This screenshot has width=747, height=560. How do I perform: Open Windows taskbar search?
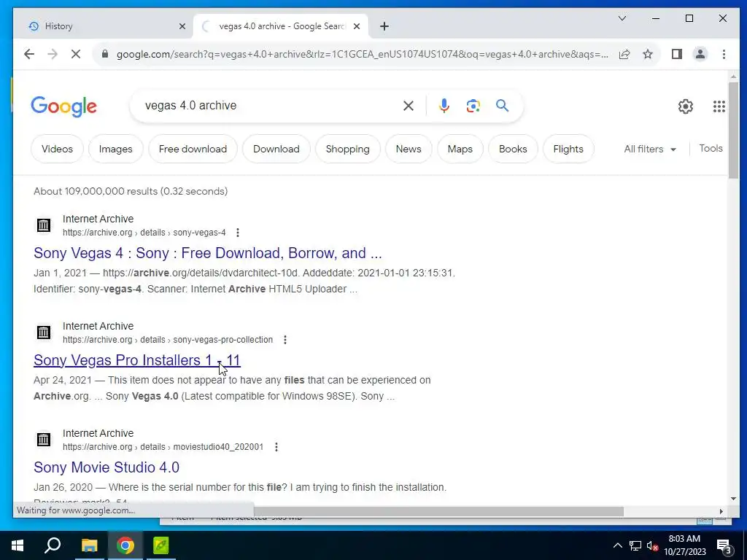(x=53, y=545)
